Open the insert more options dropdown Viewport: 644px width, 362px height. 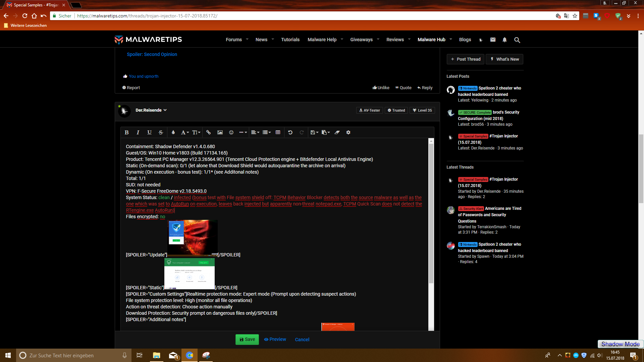pyautogui.click(x=243, y=132)
